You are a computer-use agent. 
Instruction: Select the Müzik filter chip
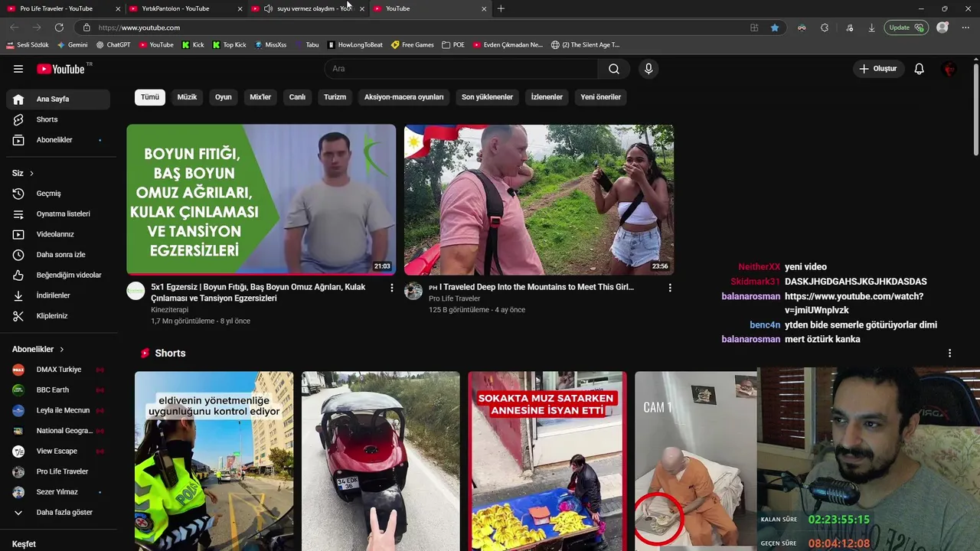click(187, 97)
